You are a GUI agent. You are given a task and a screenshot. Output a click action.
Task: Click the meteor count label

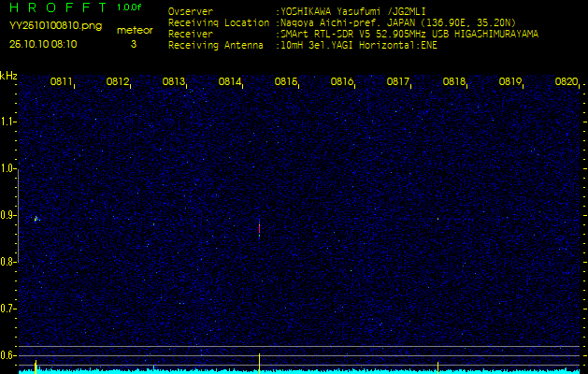point(133,31)
